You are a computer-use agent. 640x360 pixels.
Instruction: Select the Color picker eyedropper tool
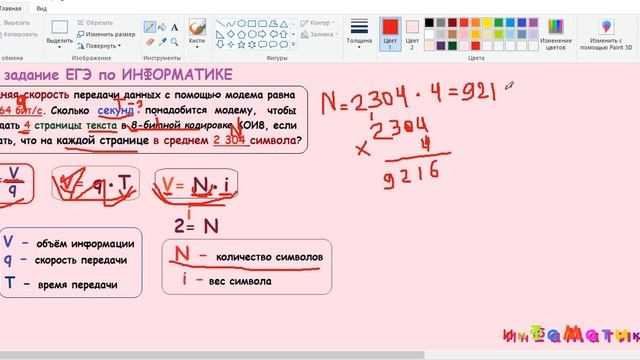point(163,42)
